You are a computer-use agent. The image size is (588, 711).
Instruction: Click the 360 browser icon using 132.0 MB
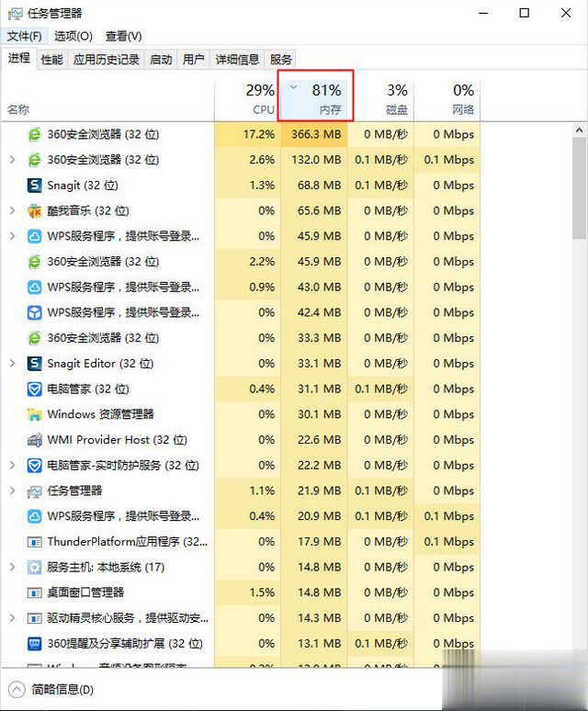pos(35,160)
